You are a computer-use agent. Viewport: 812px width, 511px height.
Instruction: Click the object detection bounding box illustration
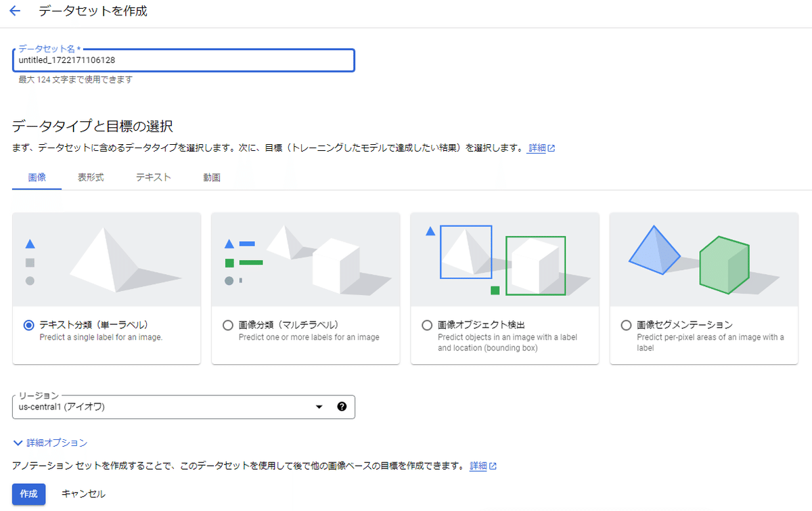pyautogui.click(x=505, y=259)
